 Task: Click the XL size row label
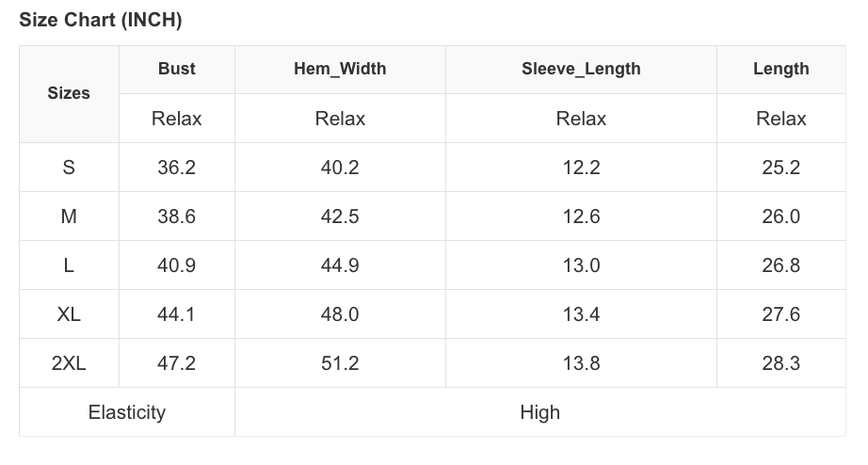coord(69,314)
